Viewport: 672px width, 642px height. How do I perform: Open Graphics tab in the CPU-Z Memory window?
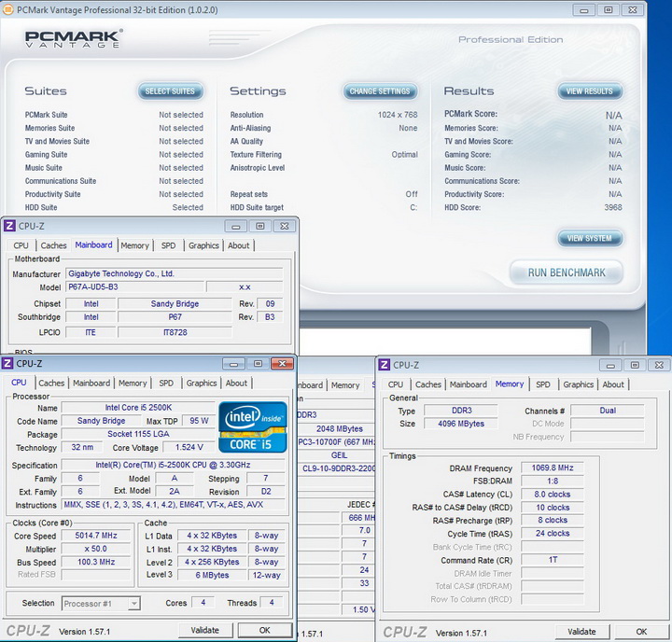[578, 384]
